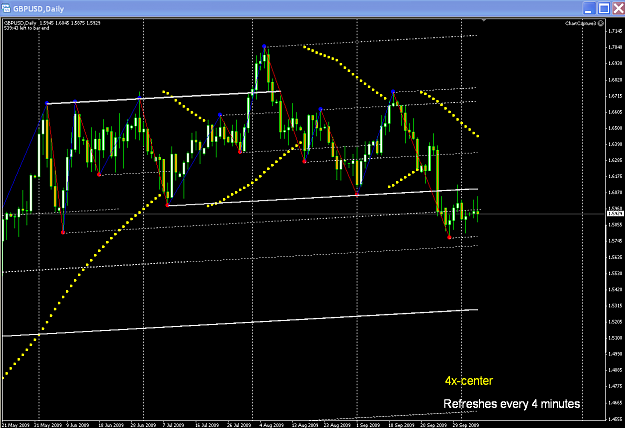The height and width of the screenshot is (428, 625).
Task: Click the ChartCapture expert label
Action: pos(580,24)
